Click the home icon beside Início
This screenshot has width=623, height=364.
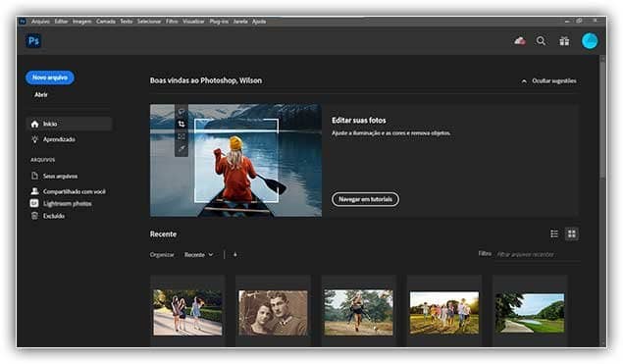[x=35, y=124]
